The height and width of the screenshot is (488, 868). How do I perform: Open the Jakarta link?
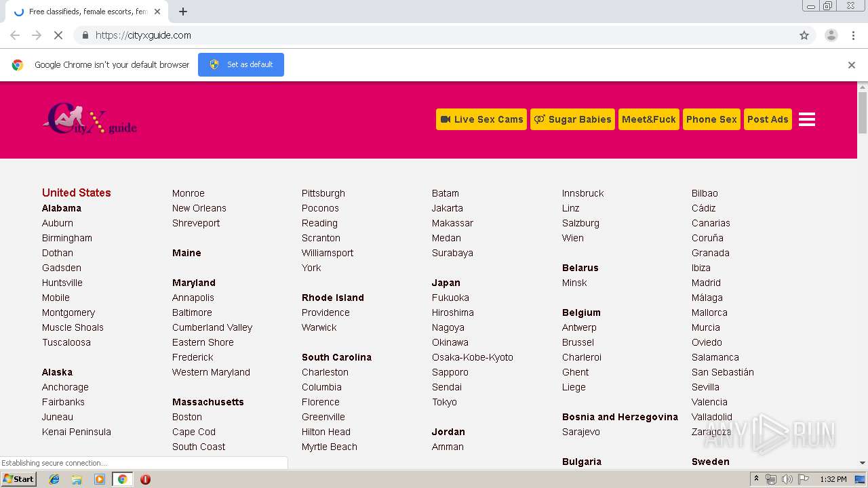pos(448,208)
